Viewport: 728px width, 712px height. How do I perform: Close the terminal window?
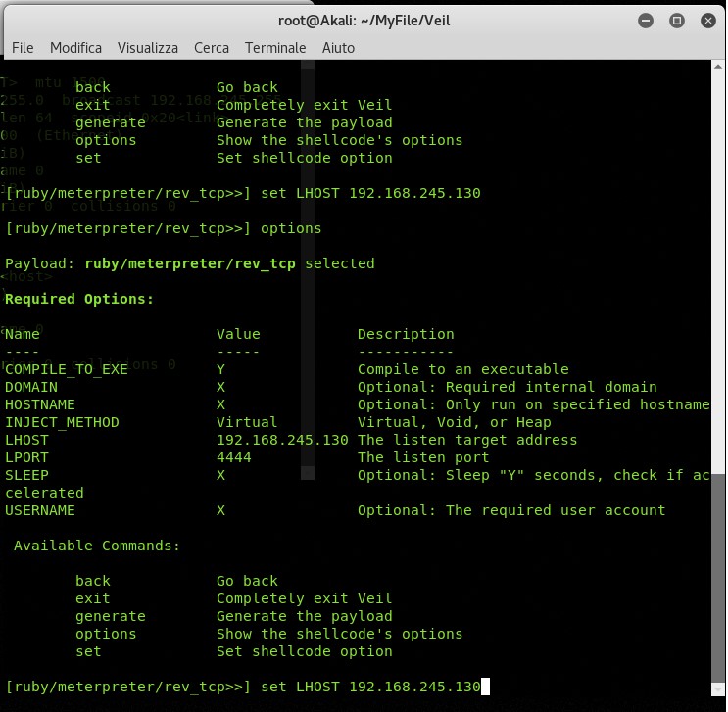click(x=708, y=21)
